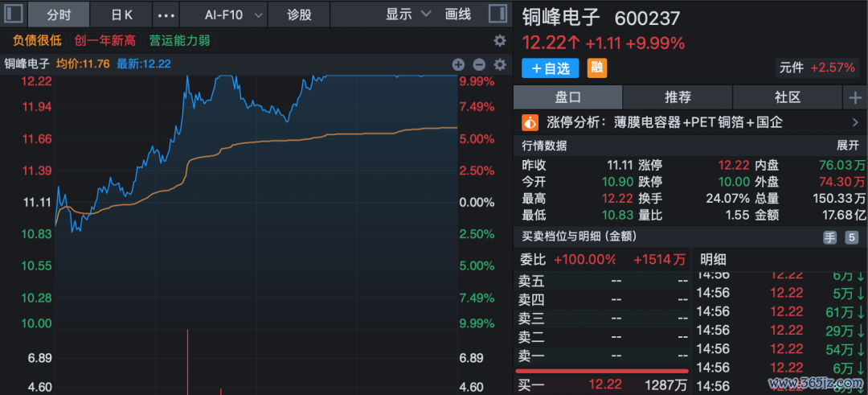Click 外盘 74.30万 value
Image resolution: width=868 pixels, height=395 pixels.
(844, 182)
